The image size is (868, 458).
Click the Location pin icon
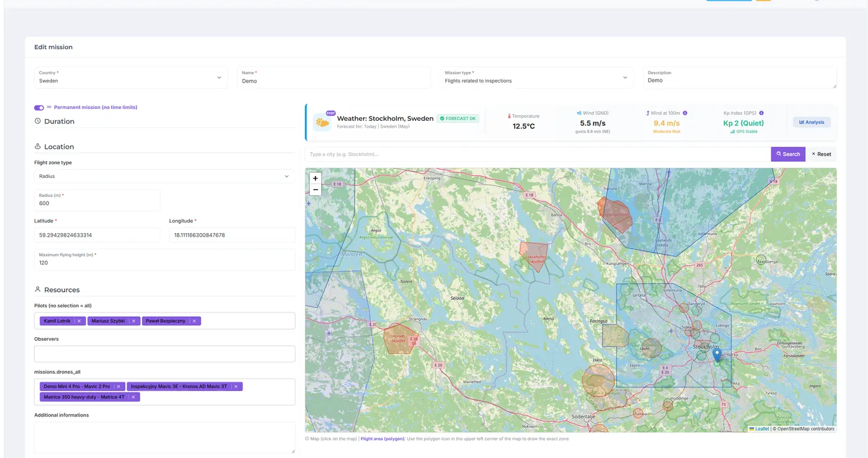tap(38, 146)
